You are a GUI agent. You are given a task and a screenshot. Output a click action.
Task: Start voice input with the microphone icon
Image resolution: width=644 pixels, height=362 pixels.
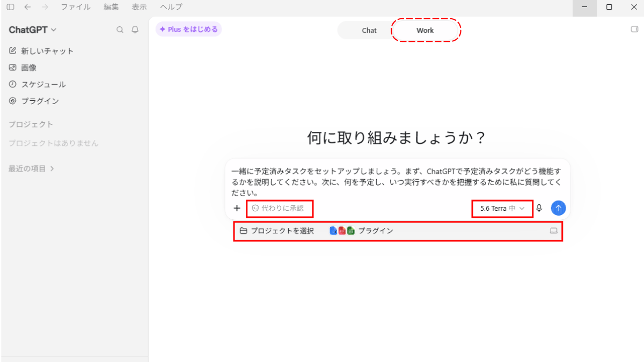[539, 208]
